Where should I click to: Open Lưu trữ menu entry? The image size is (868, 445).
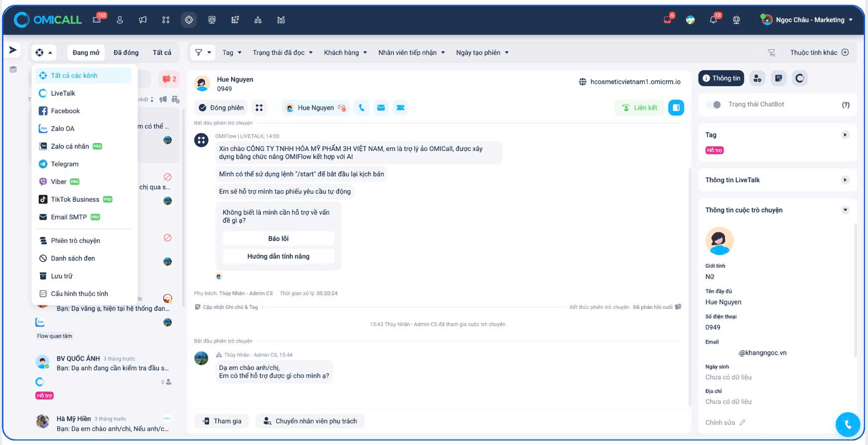tap(82, 276)
